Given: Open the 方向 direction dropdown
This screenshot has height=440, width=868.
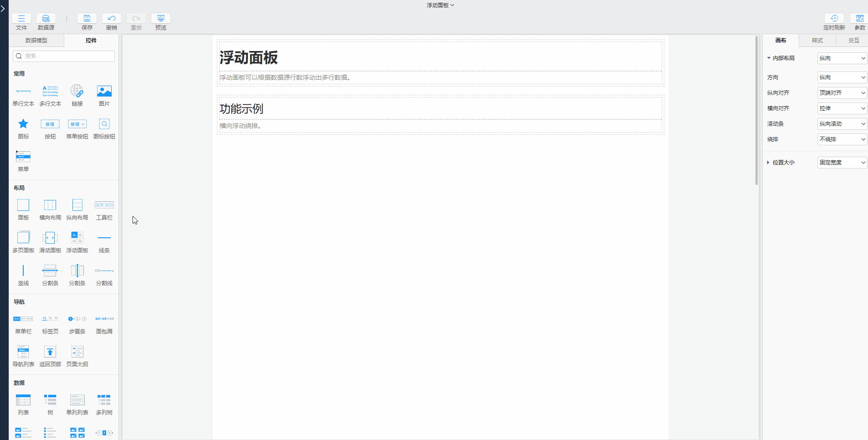Looking at the screenshot, I should coord(841,77).
